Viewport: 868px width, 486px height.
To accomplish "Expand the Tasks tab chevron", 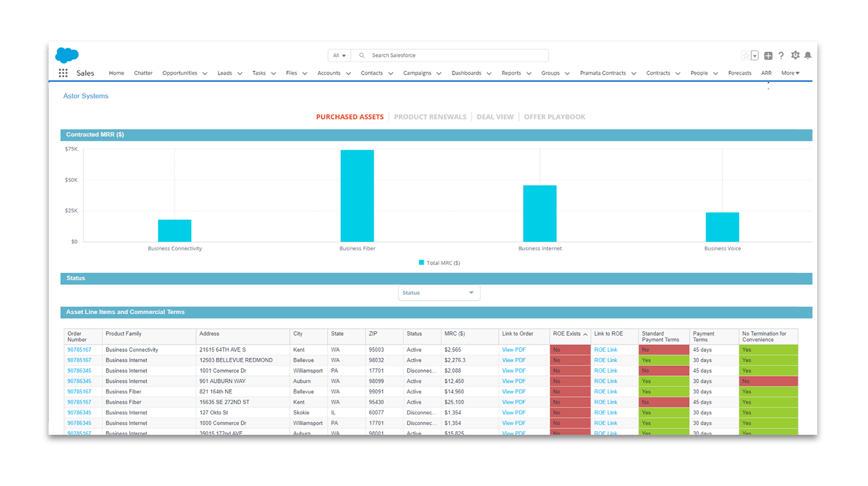I will pos(273,74).
